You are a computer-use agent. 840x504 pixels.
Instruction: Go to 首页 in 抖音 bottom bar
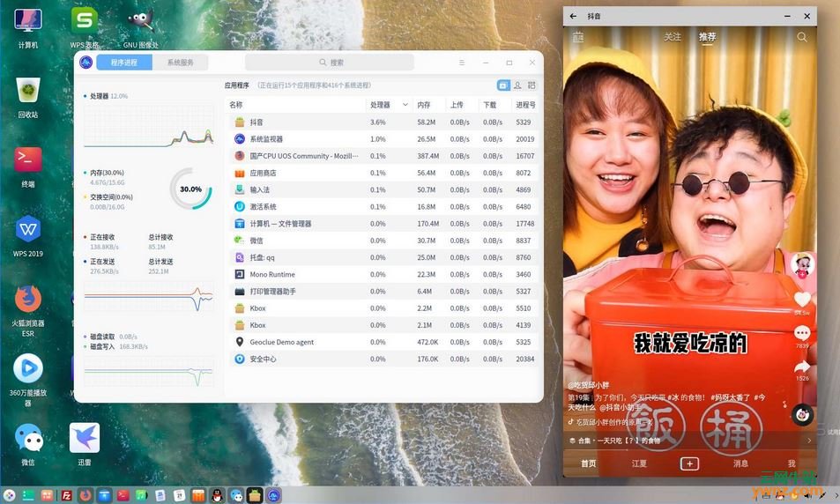588,463
